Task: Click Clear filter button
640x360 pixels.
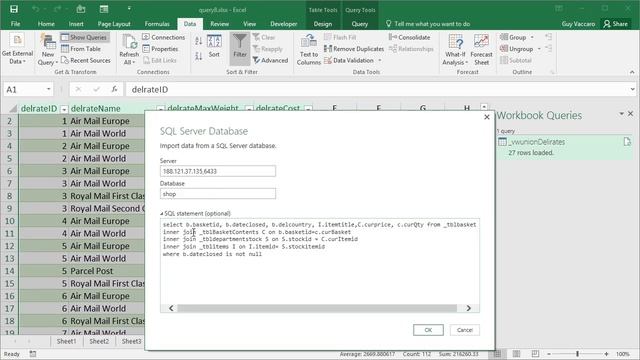Action: pos(264,37)
